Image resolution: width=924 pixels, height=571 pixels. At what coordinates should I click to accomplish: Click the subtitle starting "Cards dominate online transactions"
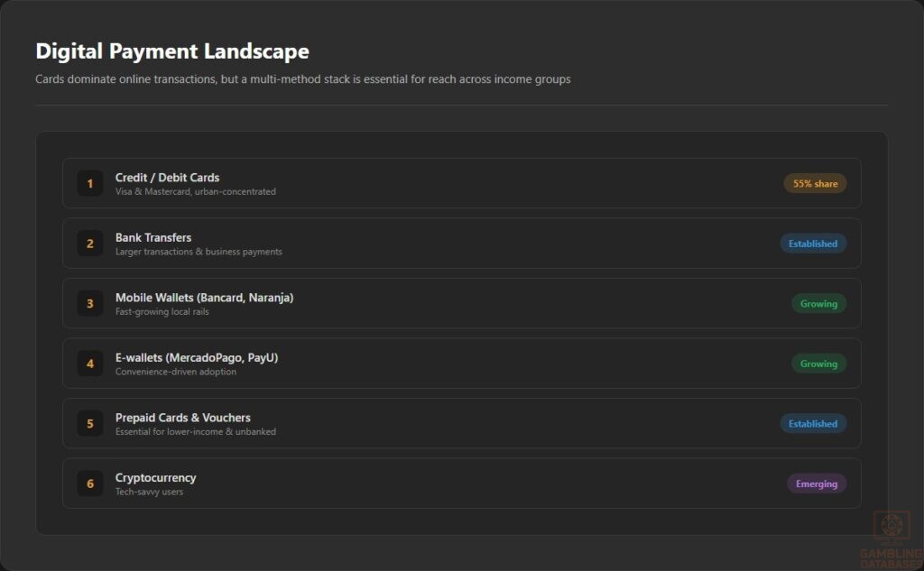tap(303, 79)
